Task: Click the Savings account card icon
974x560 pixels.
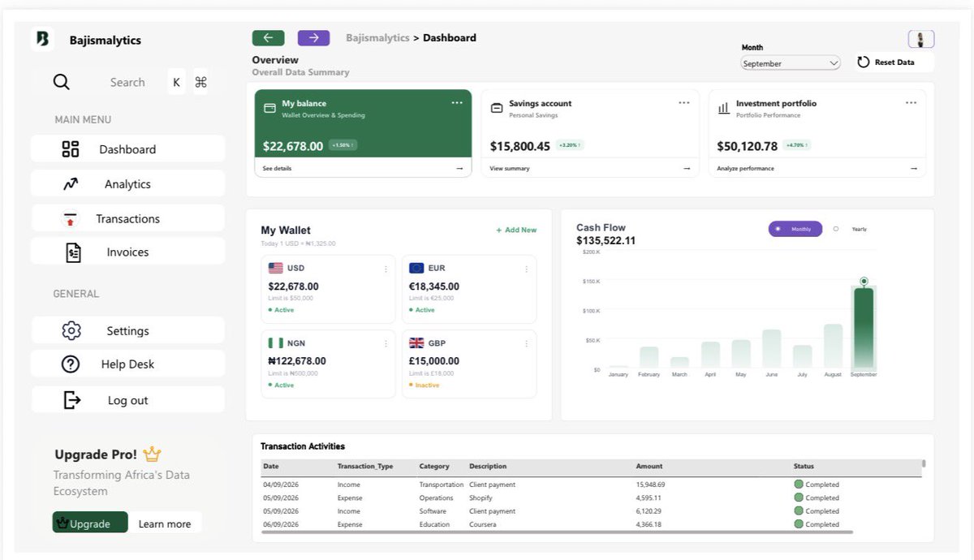Action: click(497, 108)
